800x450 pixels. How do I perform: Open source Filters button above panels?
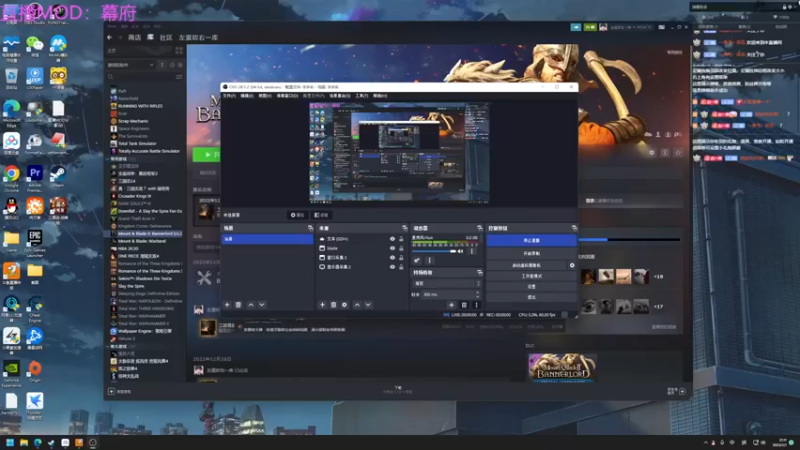click(321, 215)
